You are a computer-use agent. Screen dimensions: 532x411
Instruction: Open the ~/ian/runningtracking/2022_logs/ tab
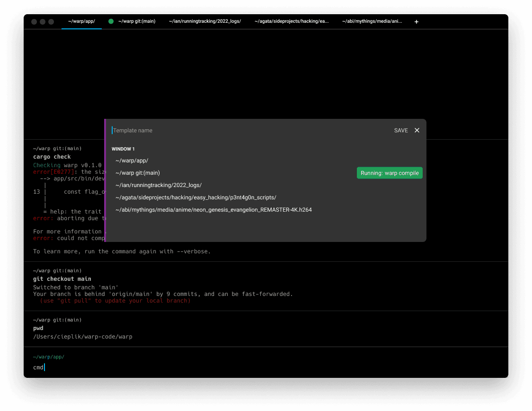(x=205, y=21)
